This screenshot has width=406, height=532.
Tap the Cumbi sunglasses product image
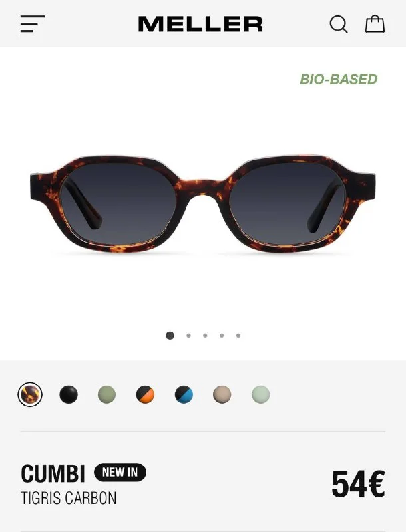tap(202, 204)
